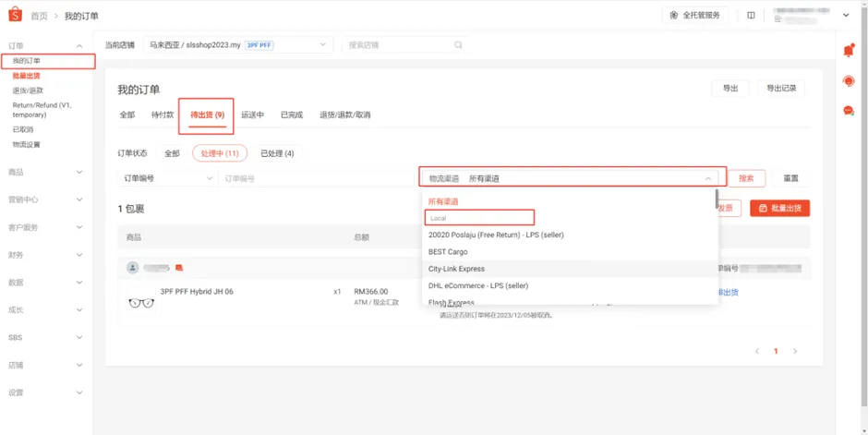The width and height of the screenshot is (868, 435).
Task: Open 退货/退款 in sidebar
Action: pyautogui.click(x=28, y=91)
